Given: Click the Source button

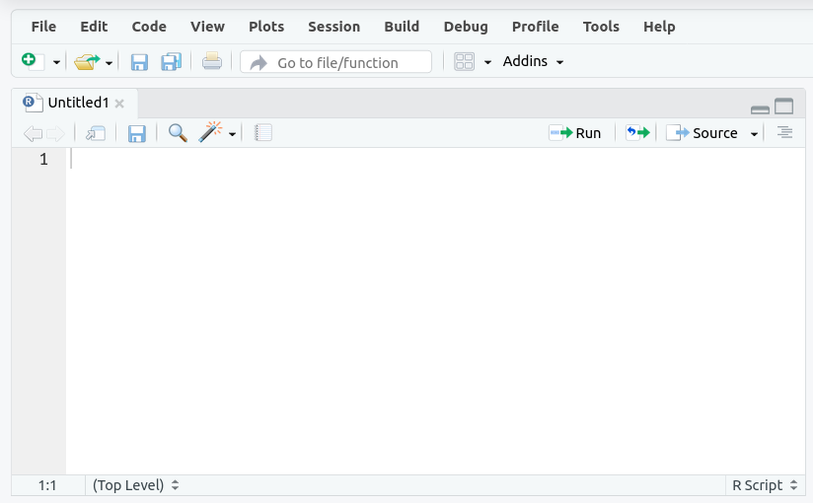Looking at the screenshot, I should (x=704, y=133).
